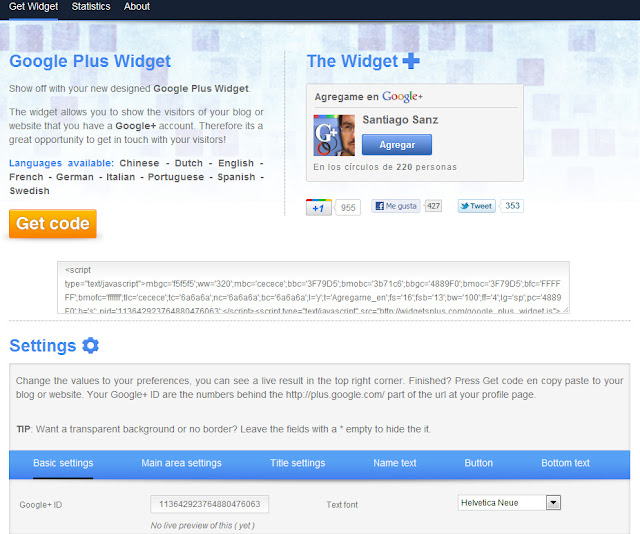640x534 pixels.
Task: Open the About nav tab
Action: pos(137,7)
